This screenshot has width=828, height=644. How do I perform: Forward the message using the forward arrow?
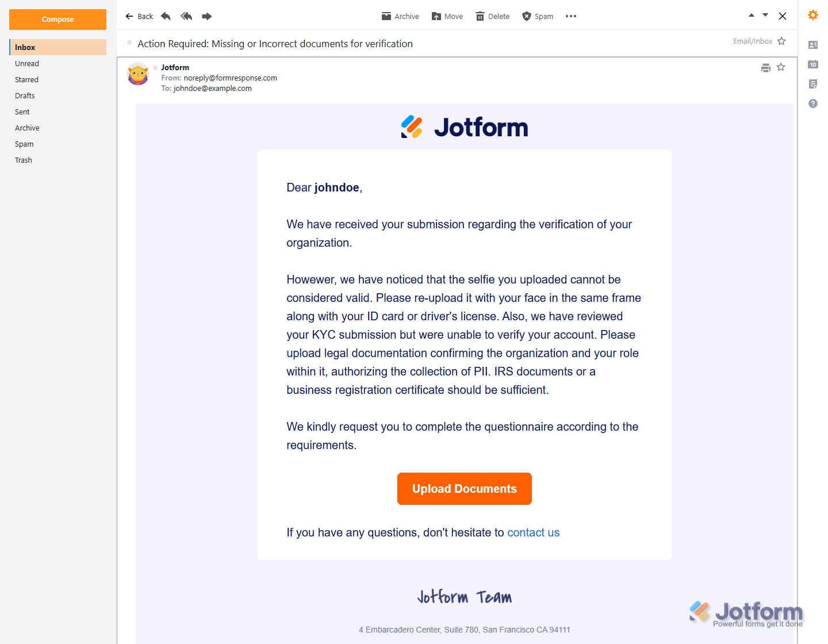click(207, 16)
